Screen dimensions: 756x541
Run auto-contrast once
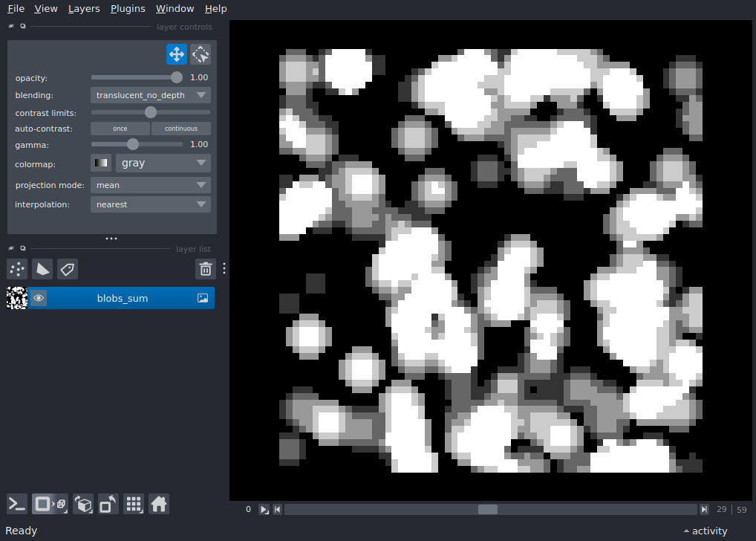pyautogui.click(x=119, y=128)
